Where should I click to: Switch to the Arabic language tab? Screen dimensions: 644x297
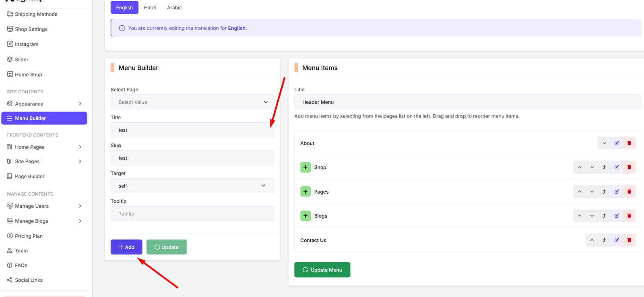point(174,8)
